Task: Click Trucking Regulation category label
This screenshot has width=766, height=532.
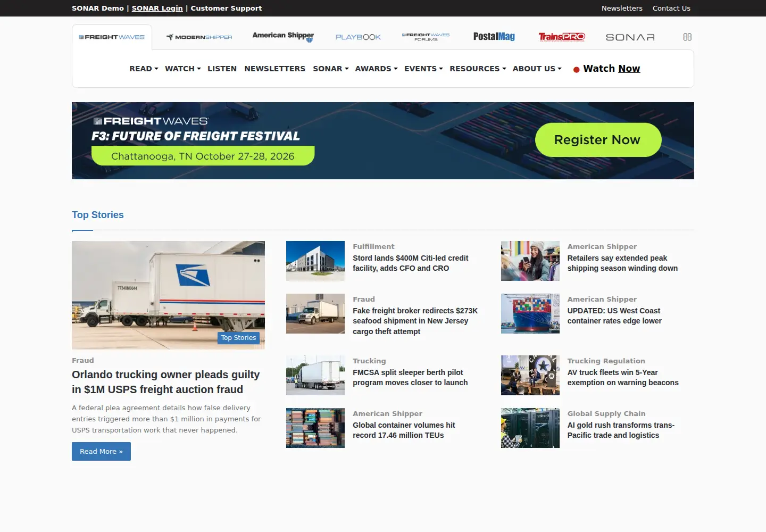Action: [606, 361]
